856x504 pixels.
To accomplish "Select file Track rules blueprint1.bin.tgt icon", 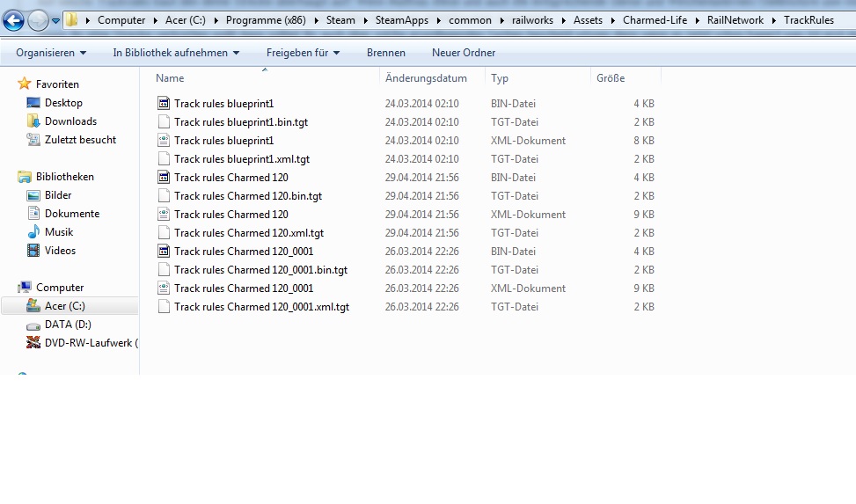I will point(164,121).
